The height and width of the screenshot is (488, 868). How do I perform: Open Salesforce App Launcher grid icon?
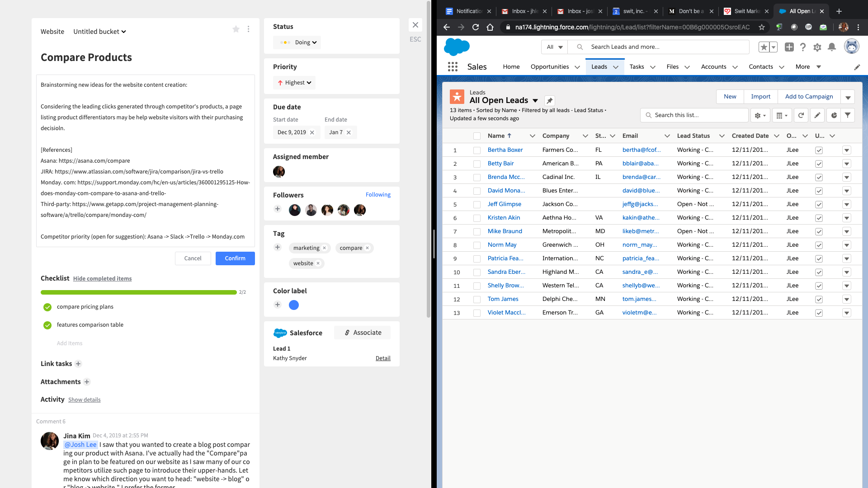[x=453, y=67]
